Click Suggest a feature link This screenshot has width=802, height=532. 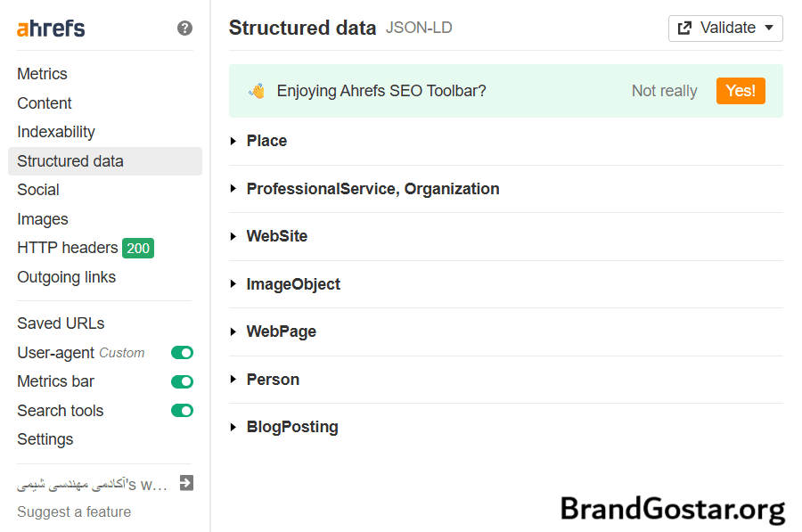click(x=74, y=512)
